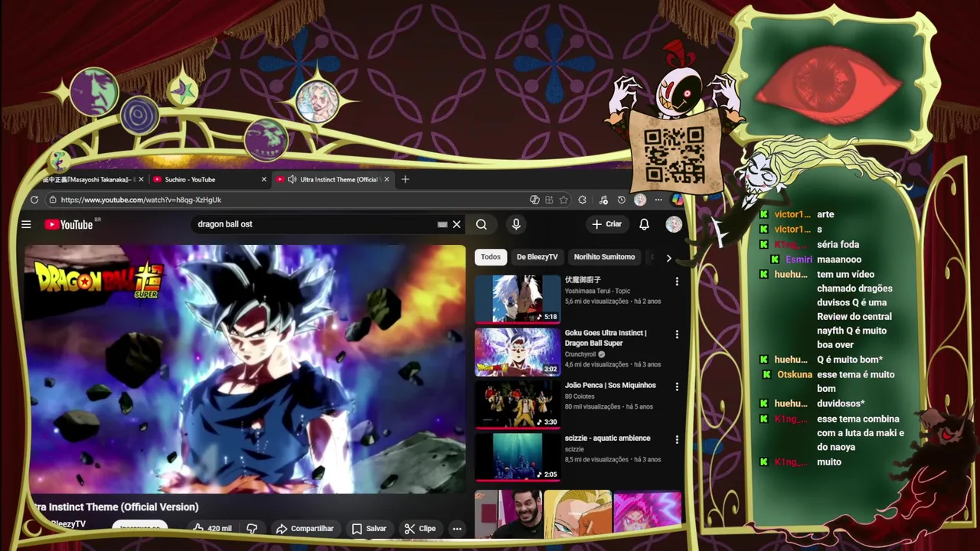Open the Crunchyroll channel link
Image resolution: width=980 pixels, height=551 pixels.
click(580, 354)
